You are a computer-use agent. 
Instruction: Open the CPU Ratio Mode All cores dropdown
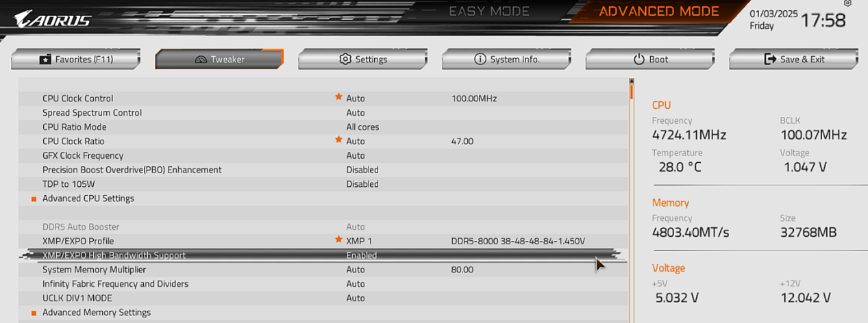pos(362,127)
